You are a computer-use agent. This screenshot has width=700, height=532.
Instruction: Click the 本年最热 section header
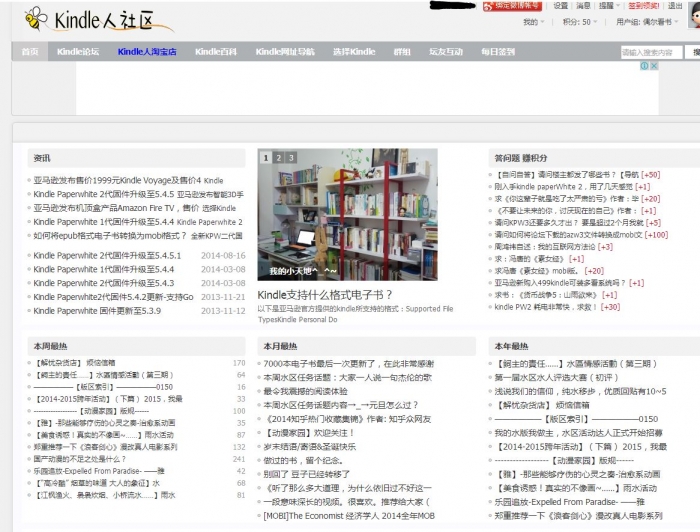tap(512, 346)
